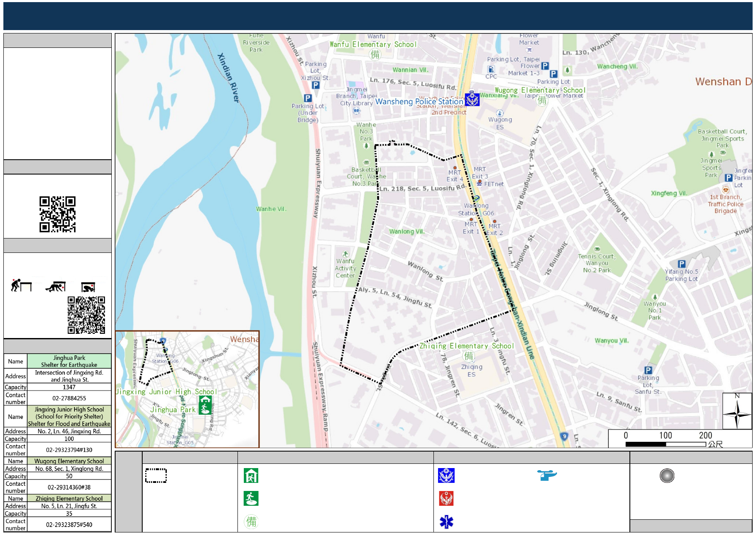The height and width of the screenshot is (535, 756).
Task: Click the helicopter icon in legend
Action: pos(547,475)
